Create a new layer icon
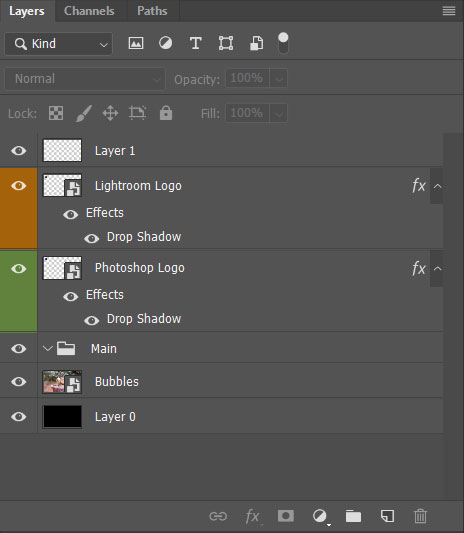 point(388,516)
